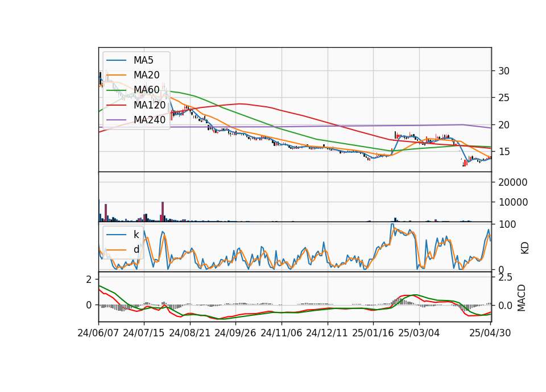Viewport: 546px width, 392px height.
Task: Click the MA20 legend label
Action: [x=146, y=75]
